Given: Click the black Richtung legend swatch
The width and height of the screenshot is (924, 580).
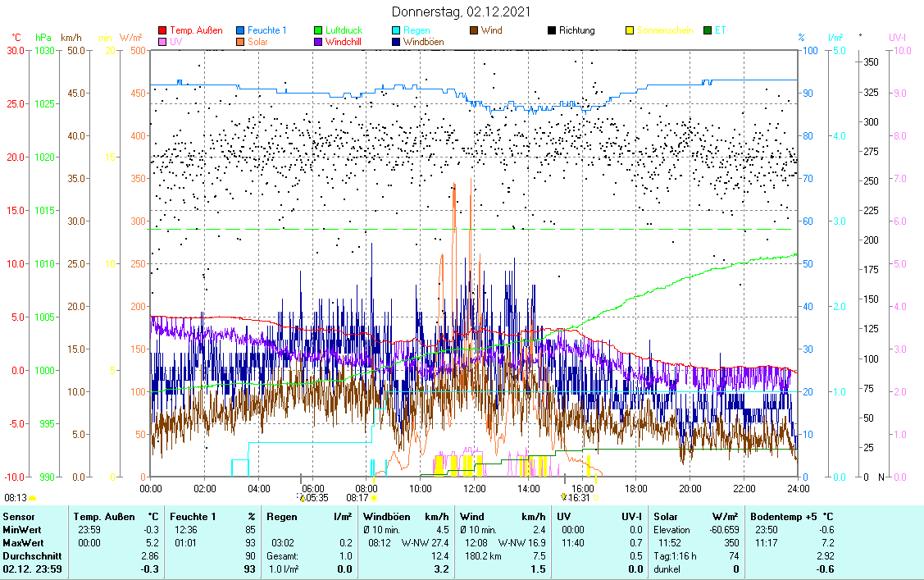Looking at the screenshot, I should 553,30.
